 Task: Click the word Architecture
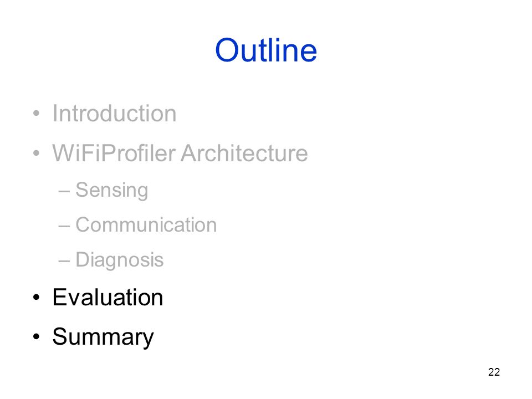244,153
